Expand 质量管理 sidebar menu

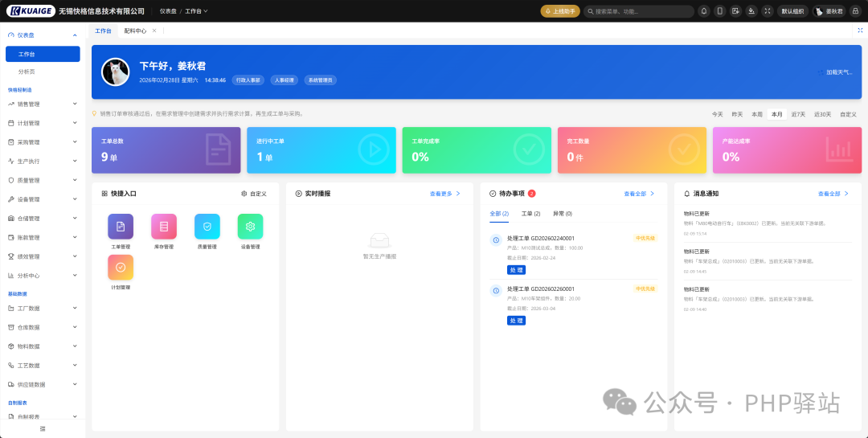tap(43, 181)
